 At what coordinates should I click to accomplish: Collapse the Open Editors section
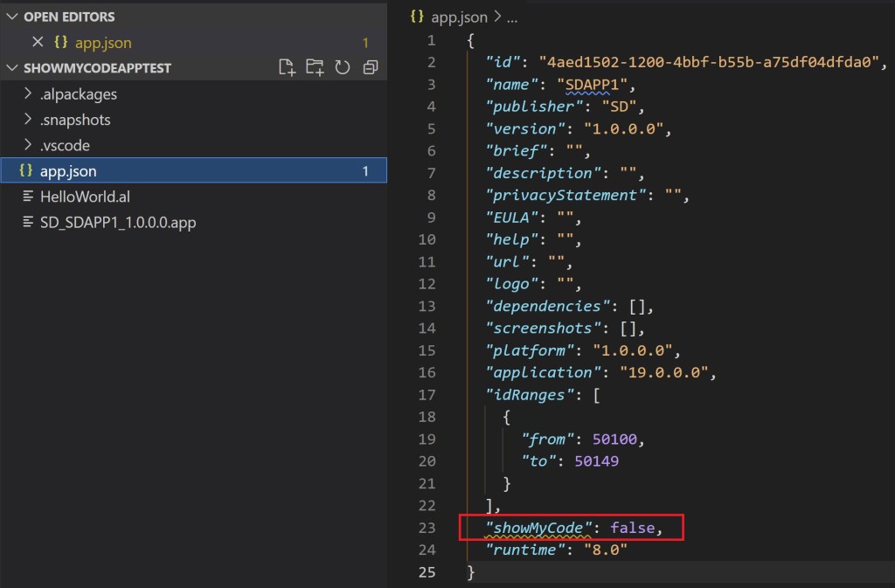11,17
